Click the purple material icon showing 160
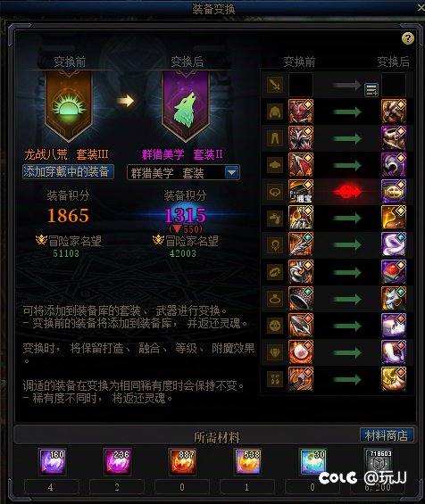The width and height of the screenshot is (425, 504). coord(53,461)
